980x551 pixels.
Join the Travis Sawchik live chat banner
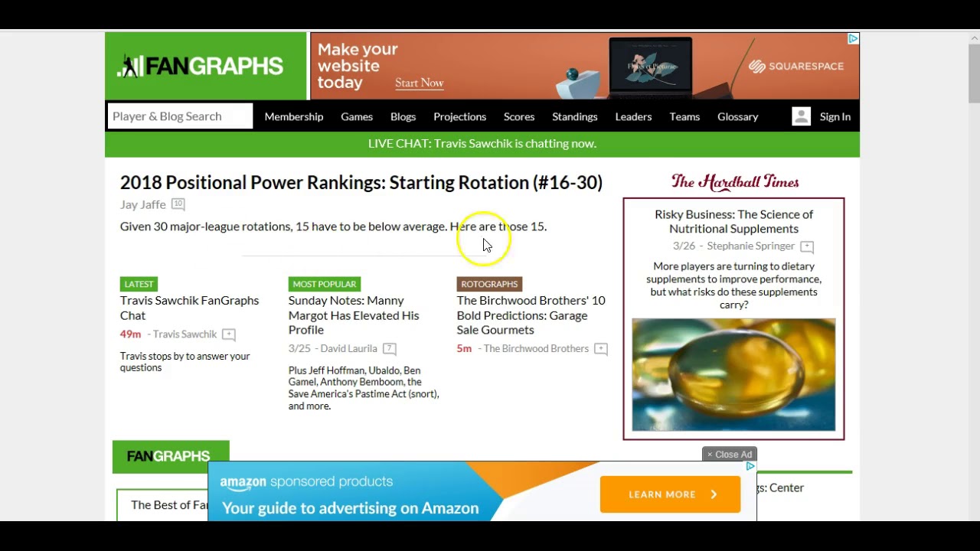click(x=482, y=144)
